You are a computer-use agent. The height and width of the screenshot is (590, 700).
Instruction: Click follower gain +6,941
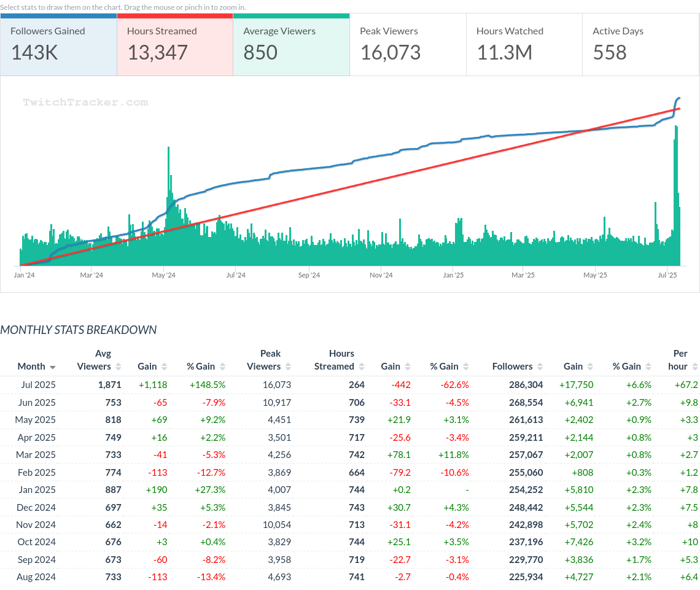click(x=579, y=403)
